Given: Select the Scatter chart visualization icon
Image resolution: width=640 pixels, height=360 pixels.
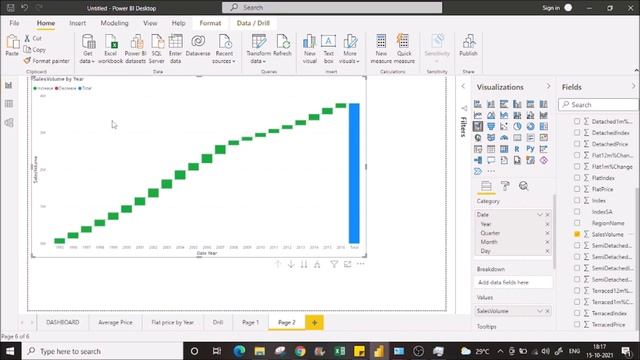Looking at the screenshot, I should [504, 127].
